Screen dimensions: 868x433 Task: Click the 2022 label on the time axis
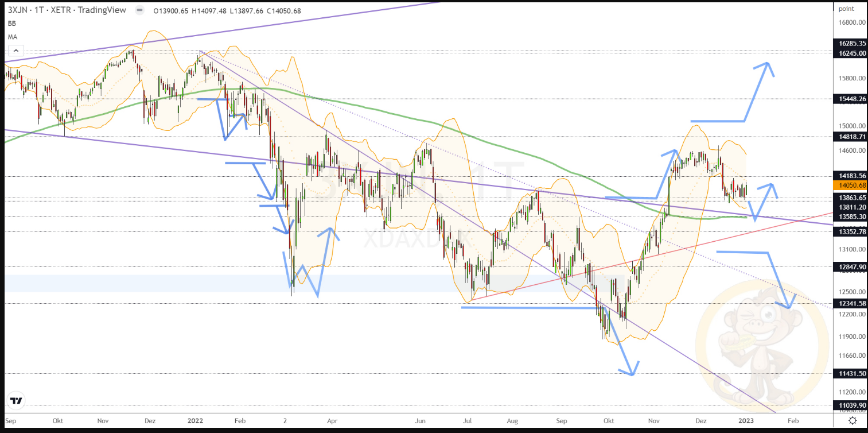point(196,421)
